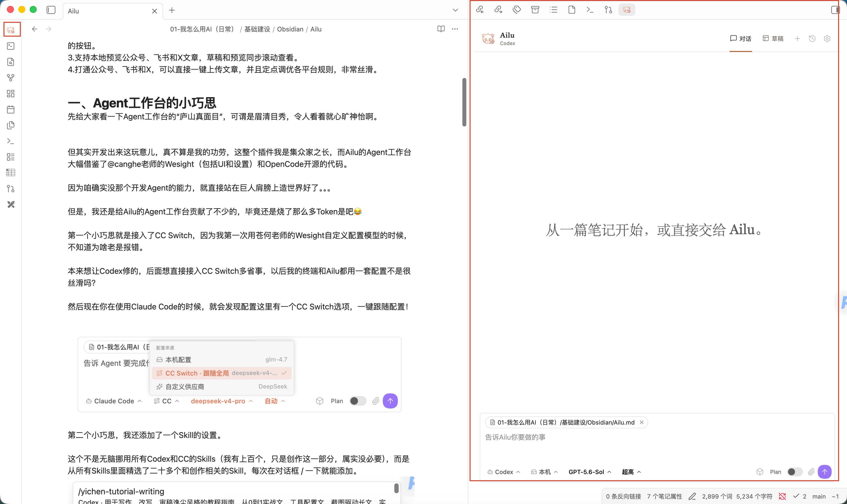The height and width of the screenshot is (504, 847).
Task: Expand the Codex agent dropdown
Action: (x=503, y=472)
